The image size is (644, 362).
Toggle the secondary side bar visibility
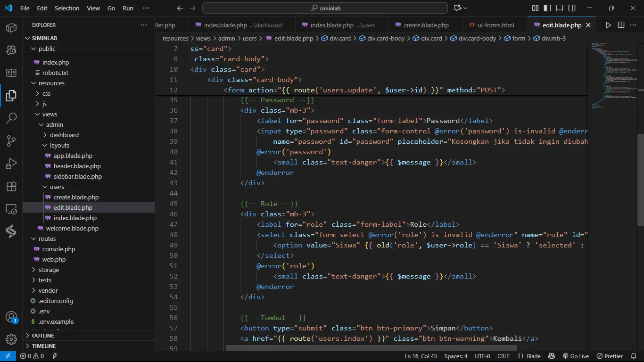[572, 8]
